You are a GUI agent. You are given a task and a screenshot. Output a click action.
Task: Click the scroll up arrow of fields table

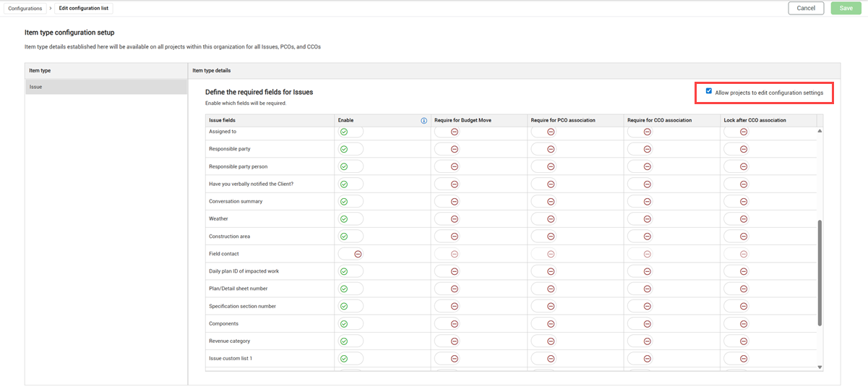[x=820, y=131]
